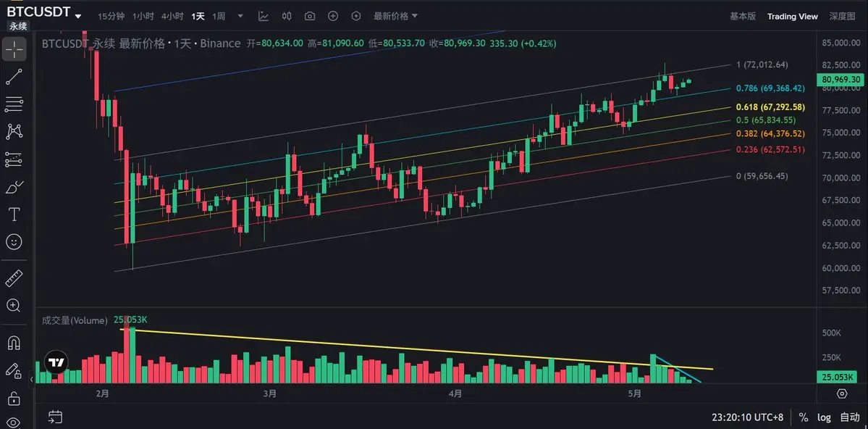Open chart settings hexagon icon in toolbar
The image size is (868, 429).
tap(356, 16)
